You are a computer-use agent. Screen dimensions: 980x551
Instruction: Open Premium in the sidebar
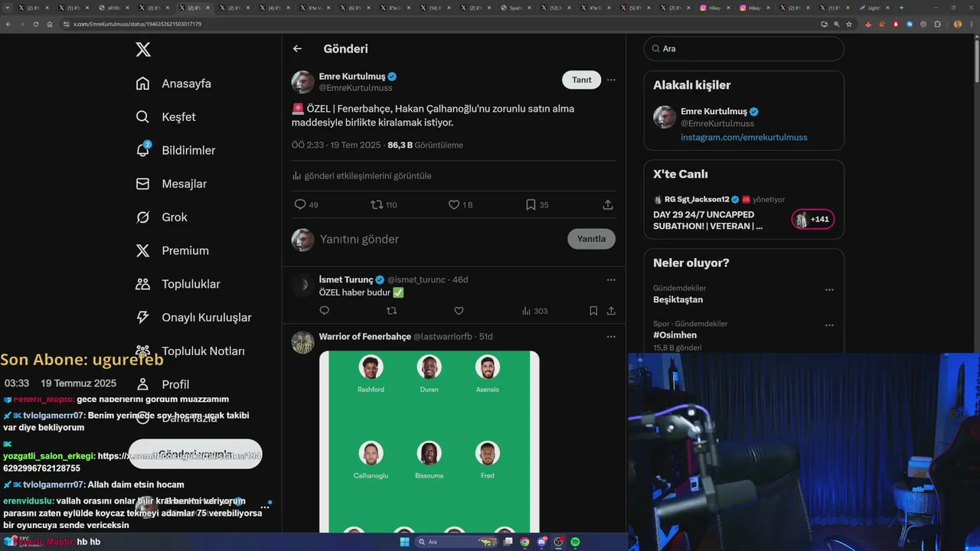[171, 250]
